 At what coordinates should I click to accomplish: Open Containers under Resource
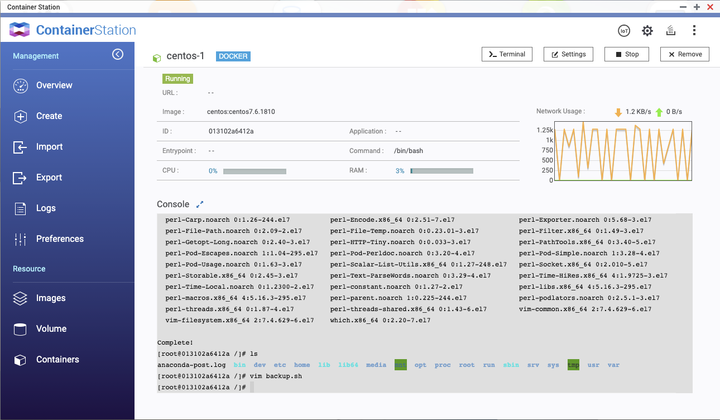pos(57,359)
